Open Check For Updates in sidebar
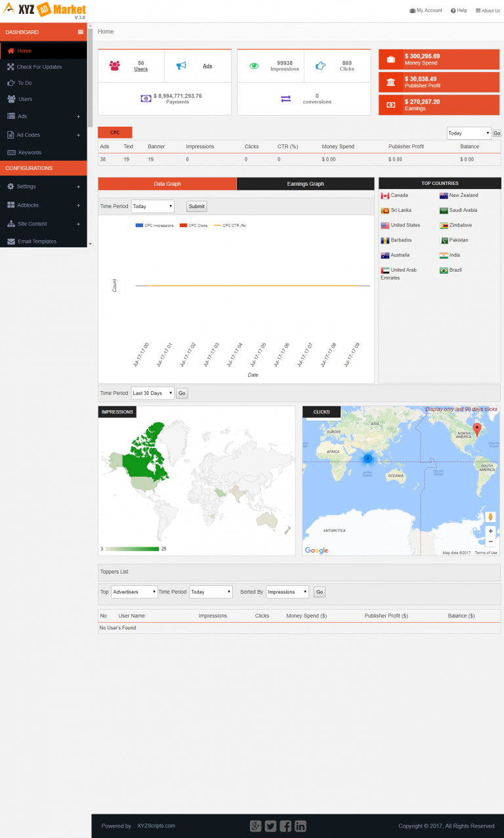504x838 pixels. (39, 67)
